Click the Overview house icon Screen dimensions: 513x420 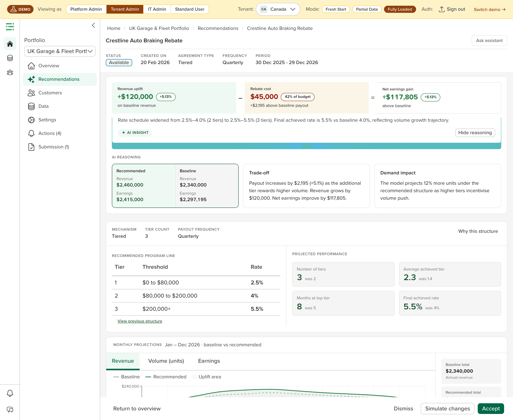[31, 65]
